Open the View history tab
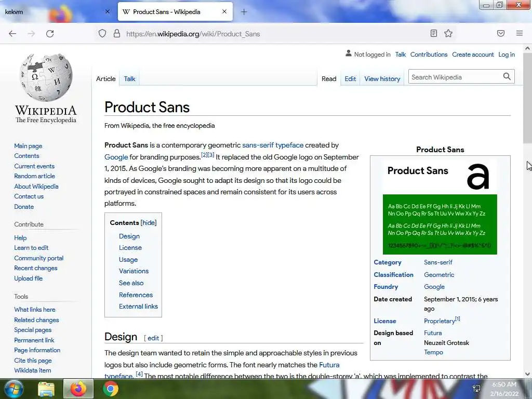 click(382, 79)
